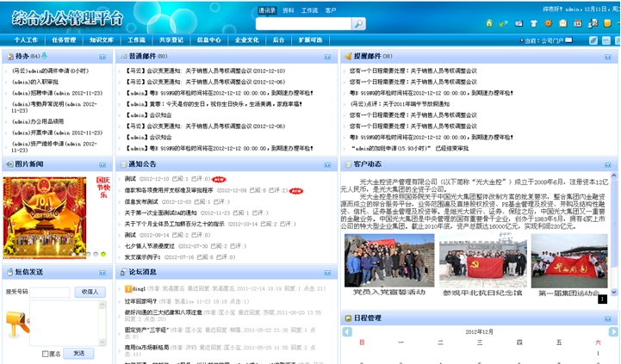Open forum post 过年回家吗?
621x364 pixels.
coord(140,301)
